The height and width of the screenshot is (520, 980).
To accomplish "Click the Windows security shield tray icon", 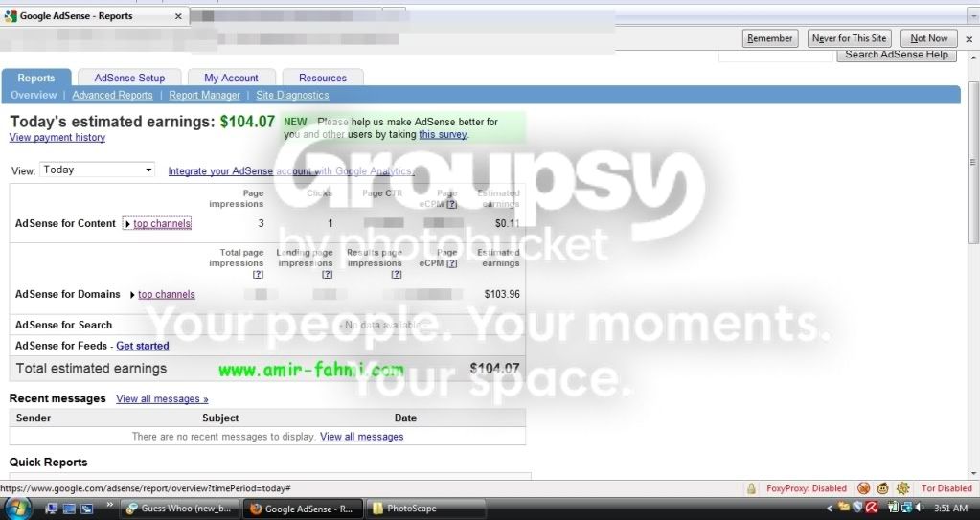I will (858, 509).
